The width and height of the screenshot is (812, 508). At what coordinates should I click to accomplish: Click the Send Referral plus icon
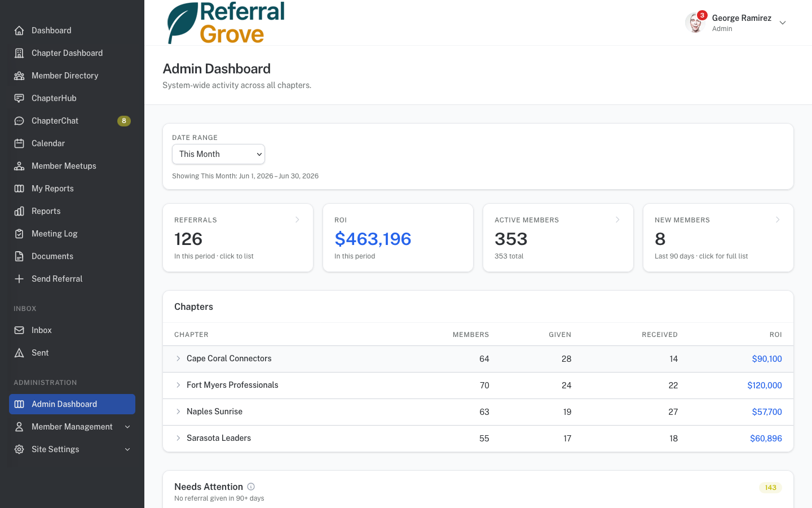click(x=19, y=279)
